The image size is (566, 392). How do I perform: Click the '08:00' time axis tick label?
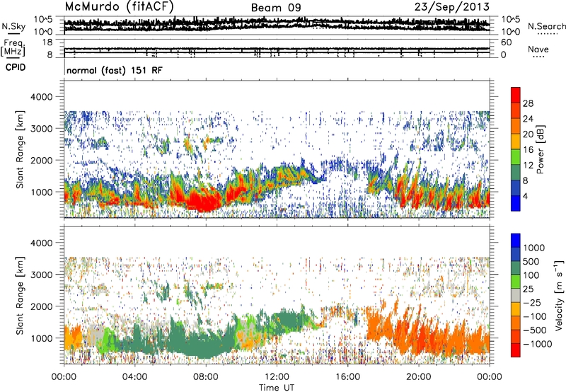205,377
